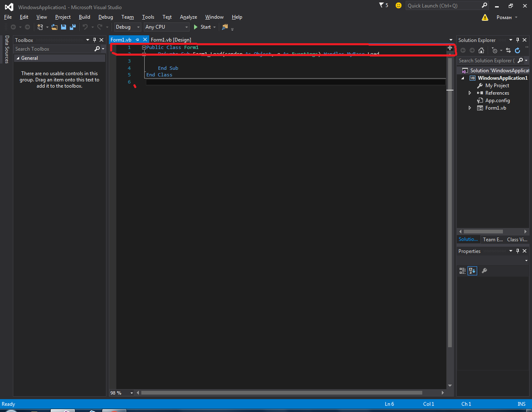Close the Toolbox panel
Viewport: 532px width, 412px height.
[101, 40]
